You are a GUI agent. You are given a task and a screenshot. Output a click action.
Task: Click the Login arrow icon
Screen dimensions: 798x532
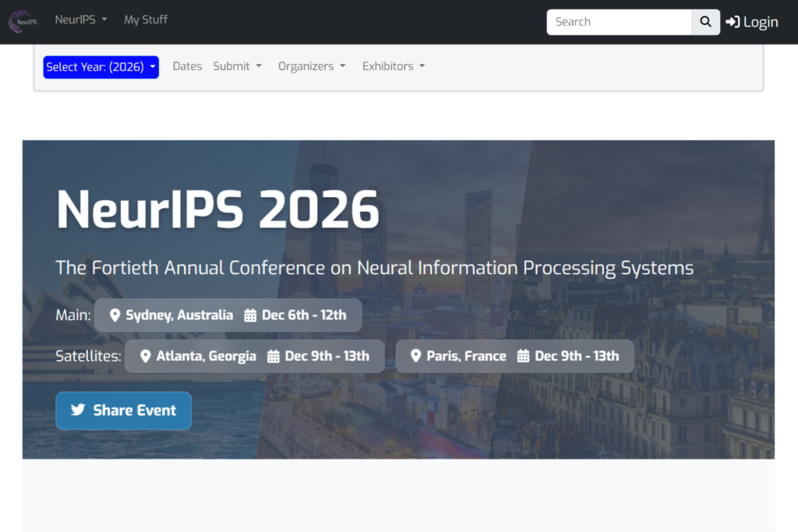(733, 22)
